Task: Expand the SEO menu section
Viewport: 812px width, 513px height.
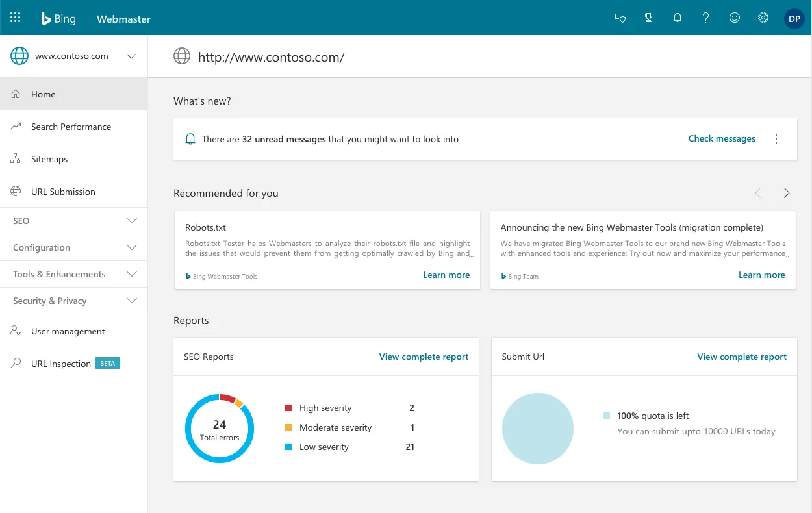Action: point(132,221)
